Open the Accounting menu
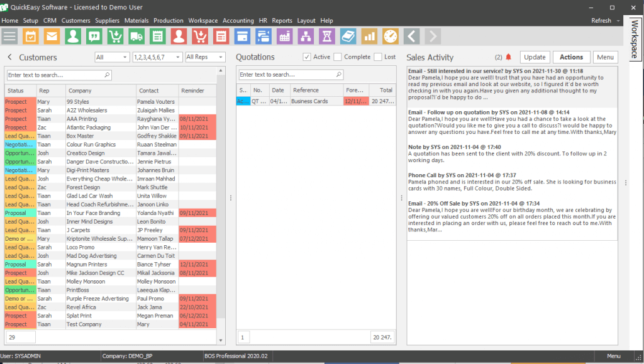The image size is (644, 364). click(x=238, y=21)
